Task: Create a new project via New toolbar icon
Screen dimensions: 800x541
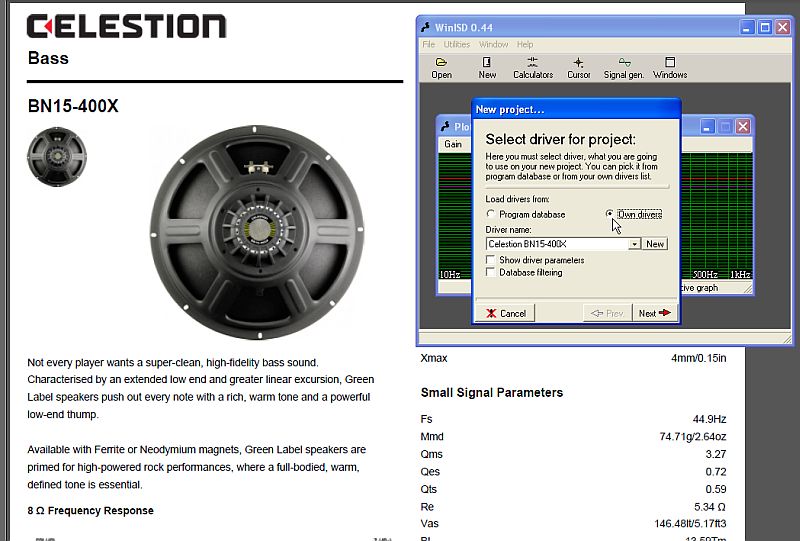Action: tap(487, 68)
